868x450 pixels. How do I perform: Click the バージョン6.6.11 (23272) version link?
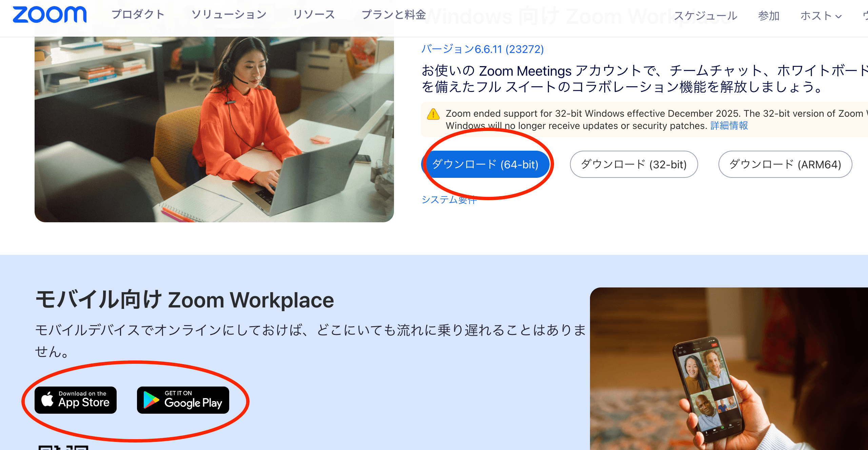point(482,49)
